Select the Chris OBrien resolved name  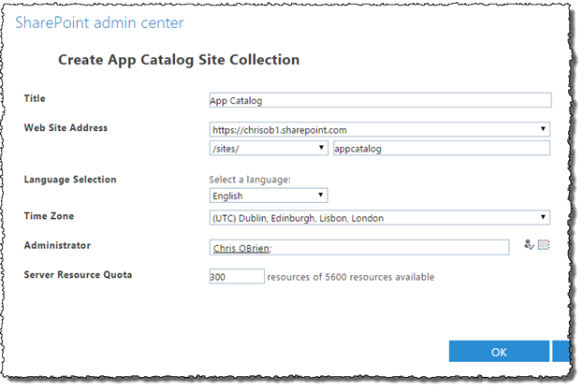pyautogui.click(x=241, y=248)
